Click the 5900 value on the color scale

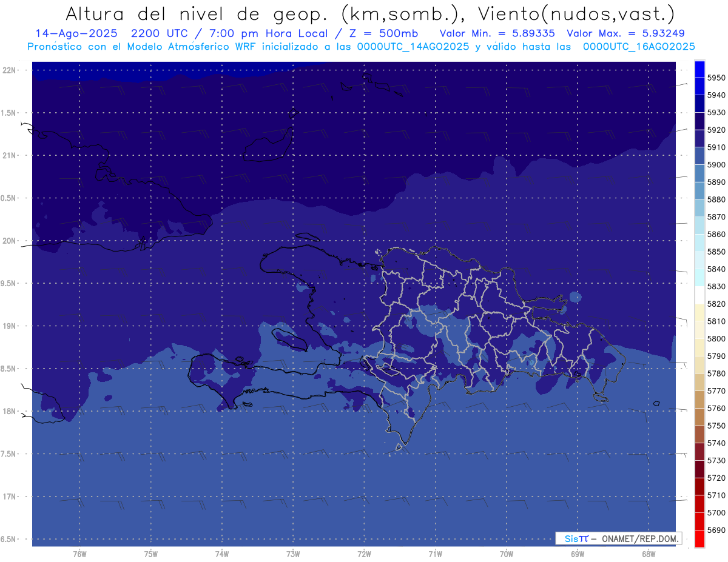coord(716,164)
